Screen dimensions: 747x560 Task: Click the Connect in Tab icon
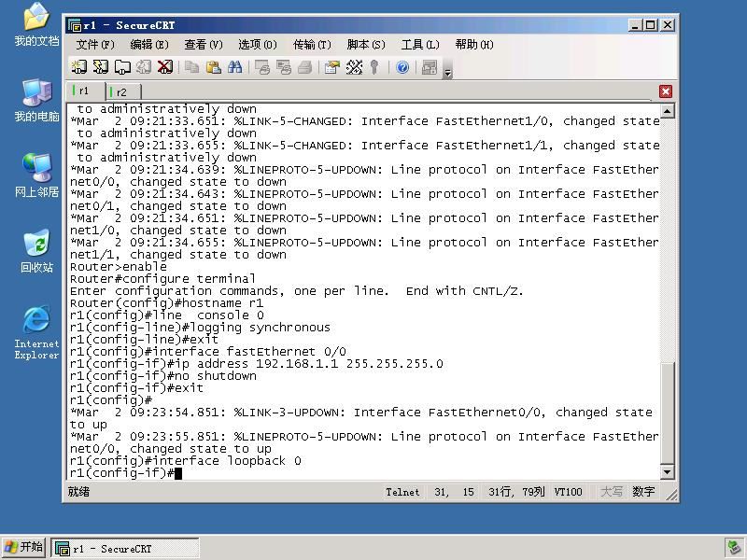coord(122,67)
